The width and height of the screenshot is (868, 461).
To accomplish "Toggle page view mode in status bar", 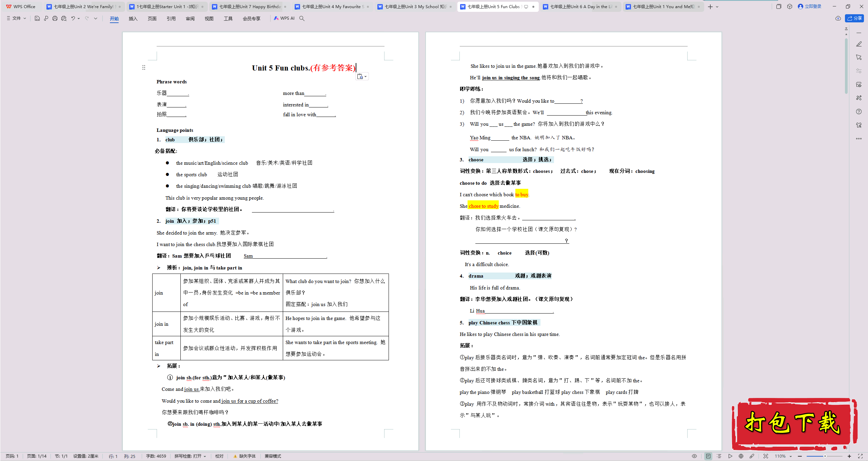I will tap(708, 456).
